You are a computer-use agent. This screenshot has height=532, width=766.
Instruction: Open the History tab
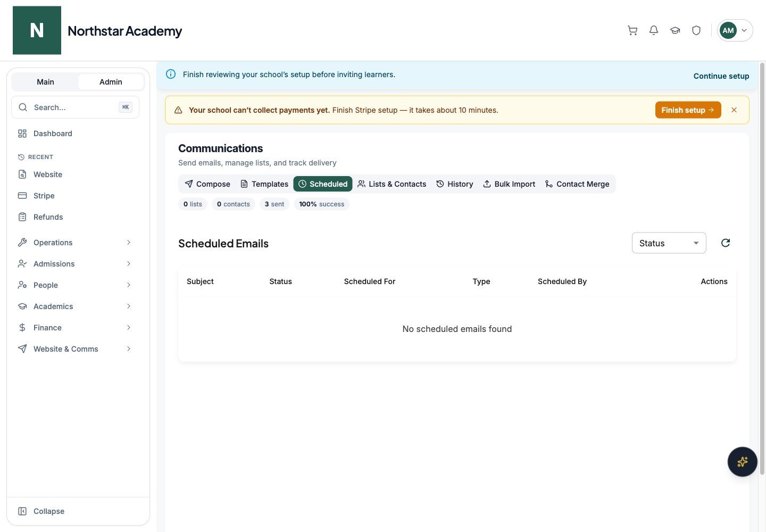coord(455,184)
